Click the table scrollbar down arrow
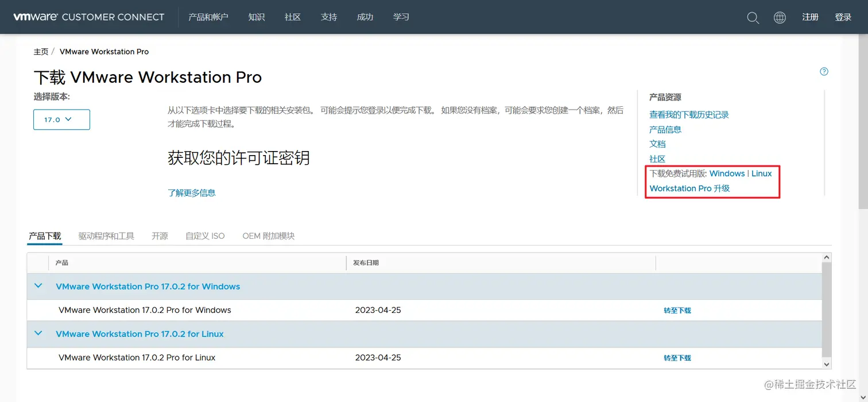 pos(827,364)
